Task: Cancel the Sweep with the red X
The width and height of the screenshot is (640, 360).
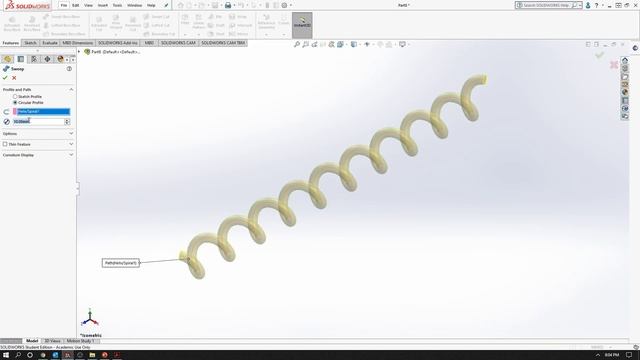Action: pos(14,78)
